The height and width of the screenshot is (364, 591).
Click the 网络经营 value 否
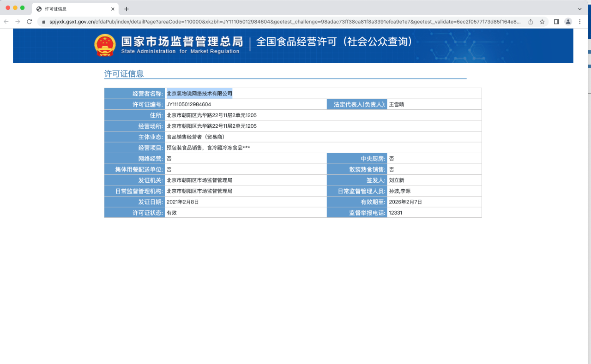click(x=169, y=159)
